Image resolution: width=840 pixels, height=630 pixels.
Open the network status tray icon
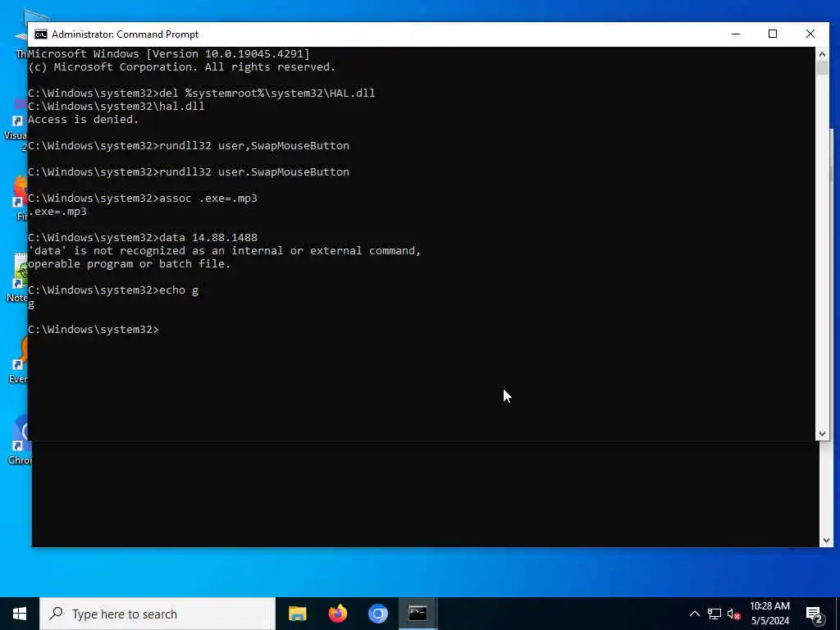(714, 614)
